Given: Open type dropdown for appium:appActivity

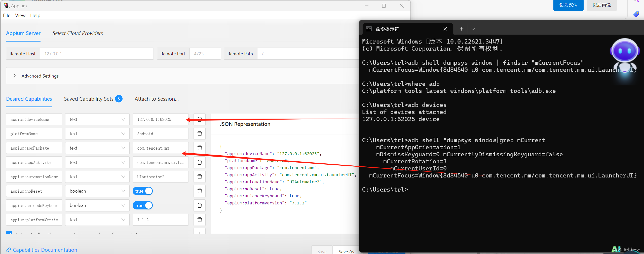Looking at the screenshot, I should click(97, 162).
